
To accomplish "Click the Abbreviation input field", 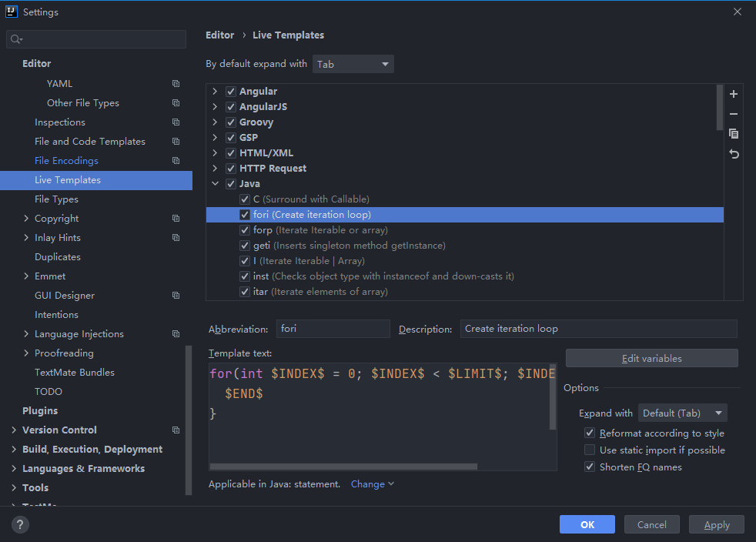I will click(x=333, y=329).
